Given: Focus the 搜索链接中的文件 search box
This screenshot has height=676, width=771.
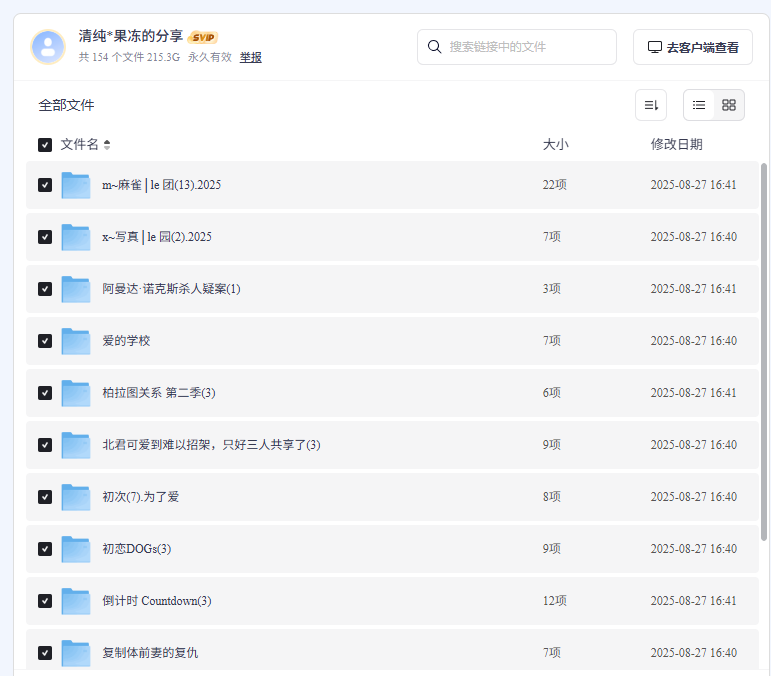Looking at the screenshot, I should [x=527, y=47].
